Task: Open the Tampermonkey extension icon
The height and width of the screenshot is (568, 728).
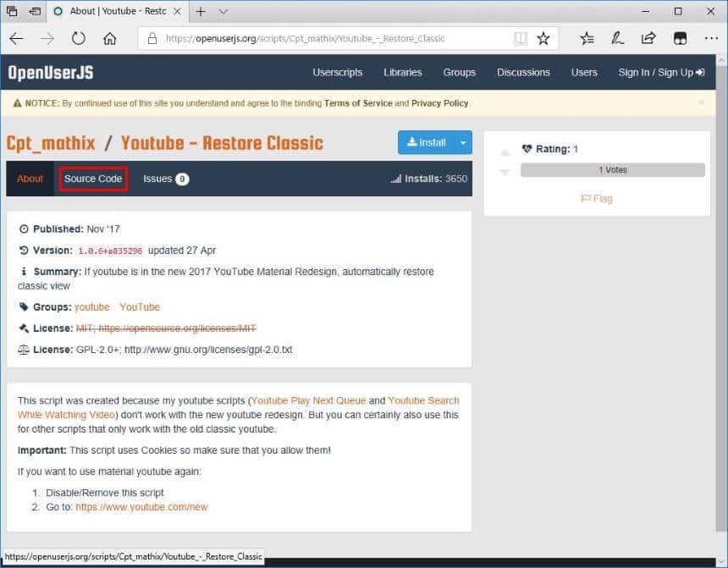Action: (680, 39)
